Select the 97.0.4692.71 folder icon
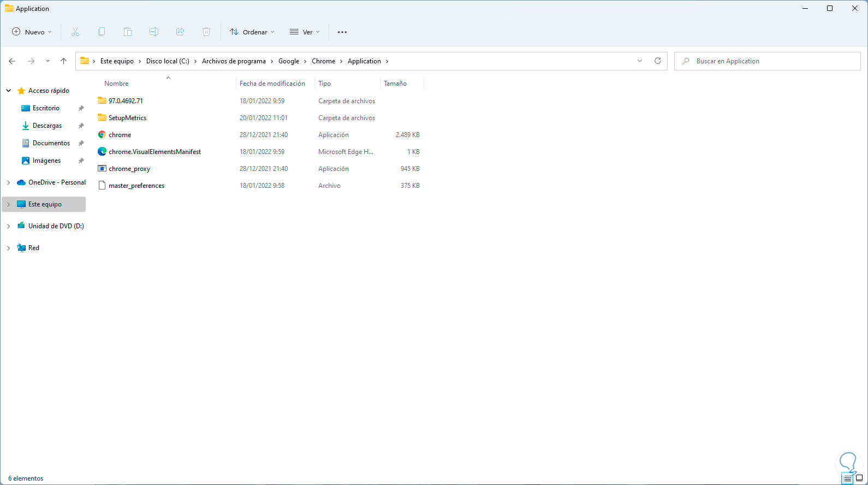Screen dimensions: 868x485 [x=102, y=100]
